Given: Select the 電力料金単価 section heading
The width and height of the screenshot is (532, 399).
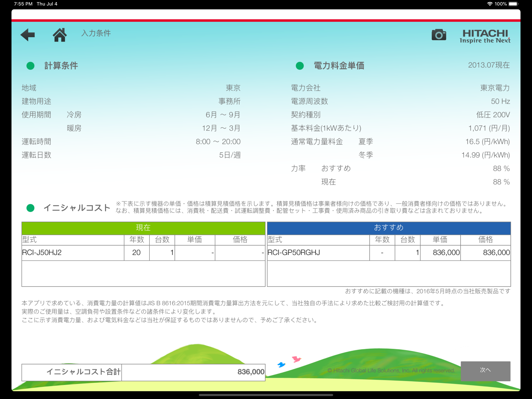Looking at the screenshot, I should [x=339, y=65].
